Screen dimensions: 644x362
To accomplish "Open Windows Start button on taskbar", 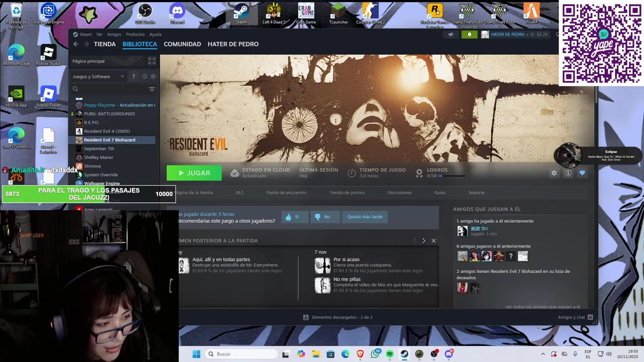I will click(x=196, y=354).
